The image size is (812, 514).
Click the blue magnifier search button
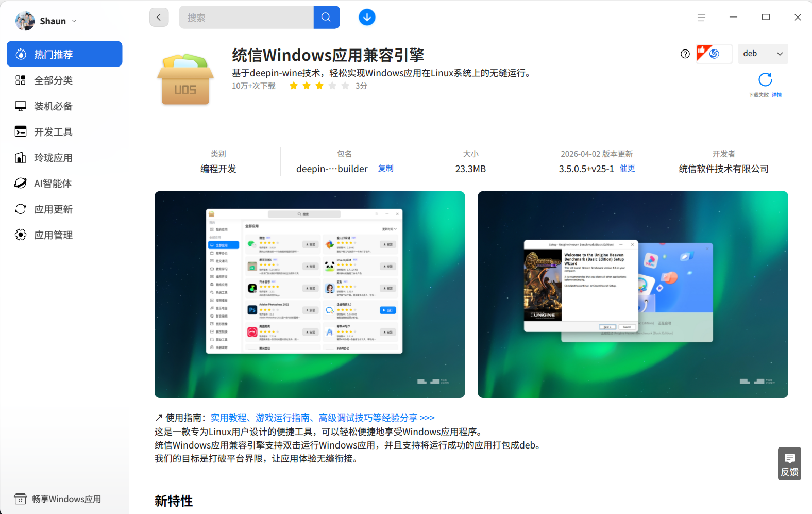327,18
